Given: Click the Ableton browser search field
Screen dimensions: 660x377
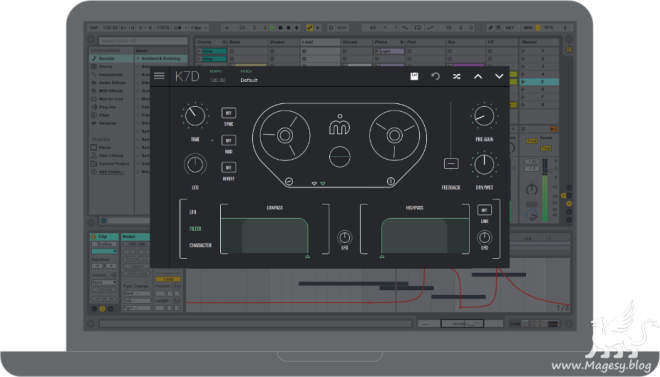Looking at the screenshot, I should click(x=143, y=41).
